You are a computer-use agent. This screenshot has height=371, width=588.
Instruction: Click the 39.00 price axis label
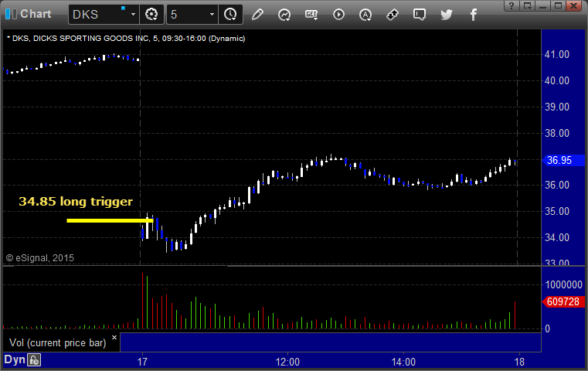click(557, 107)
